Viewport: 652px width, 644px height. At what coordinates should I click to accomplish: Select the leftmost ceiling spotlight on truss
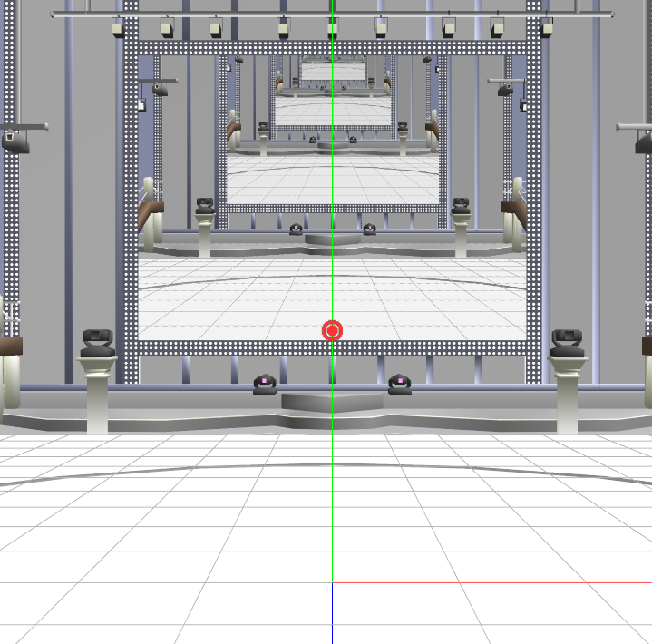click(x=118, y=28)
